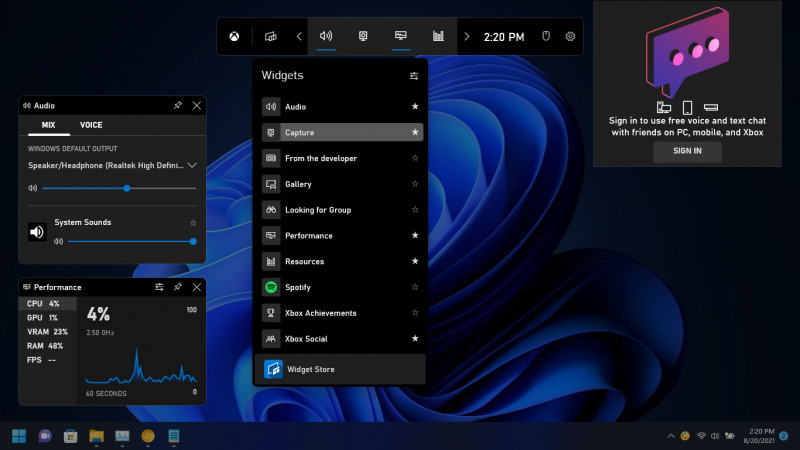Open Microsoft Store from taskbar
Screen dimensions: 800x450
coord(70,436)
